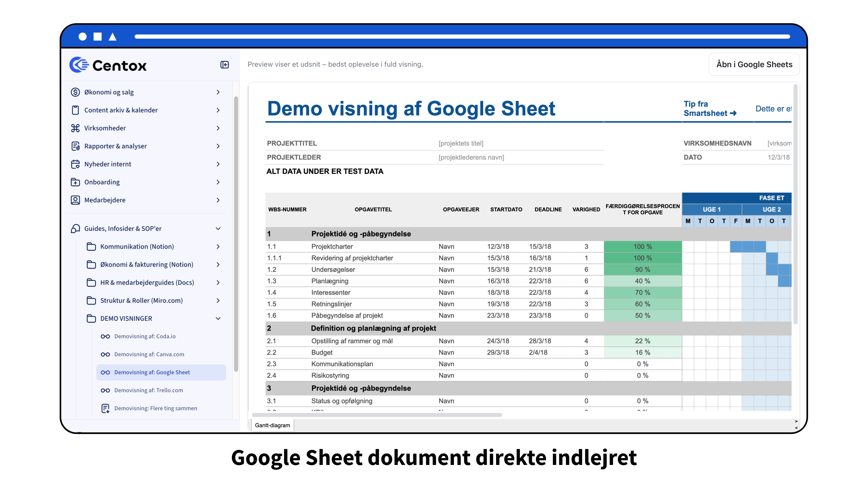Open Demovisning af: Coda.io
Viewport: 868px width, 493px height.
pos(145,336)
